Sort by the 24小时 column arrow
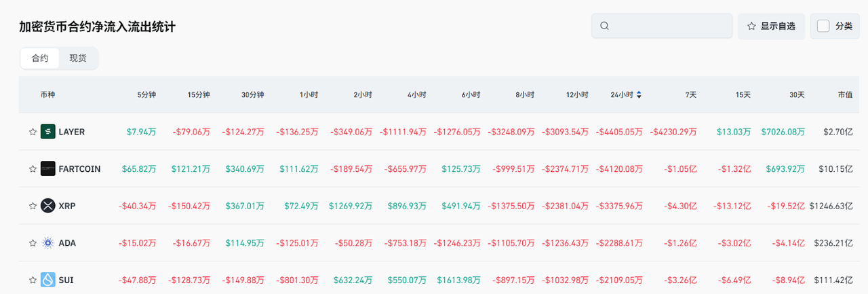This screenshot has width=868, height=294. tap(639, 94)
